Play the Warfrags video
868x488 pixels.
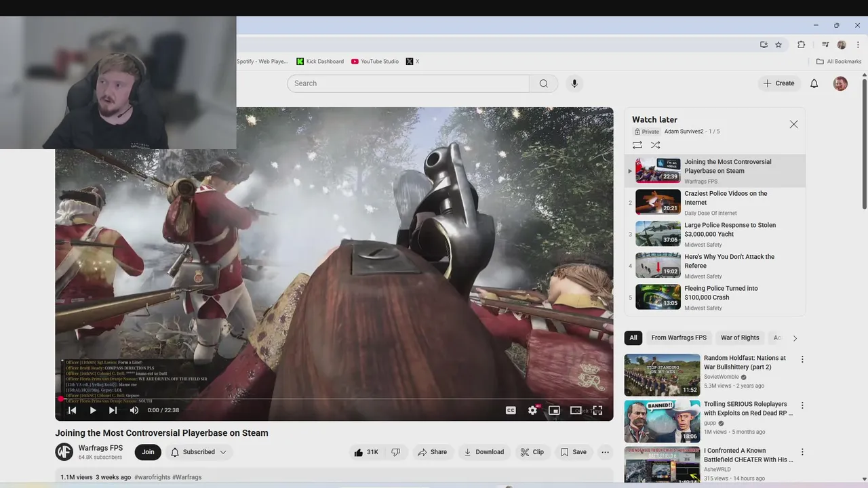[x=93, y=410]
